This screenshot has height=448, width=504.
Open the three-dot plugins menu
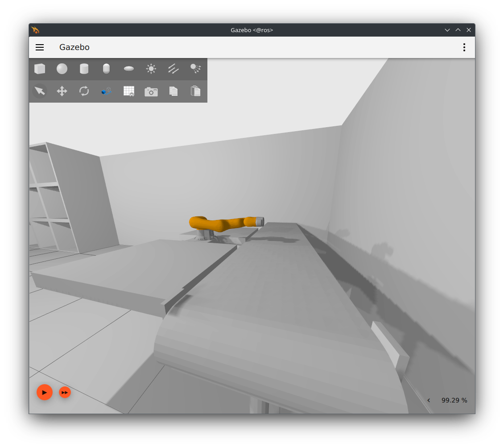(464, 47)
